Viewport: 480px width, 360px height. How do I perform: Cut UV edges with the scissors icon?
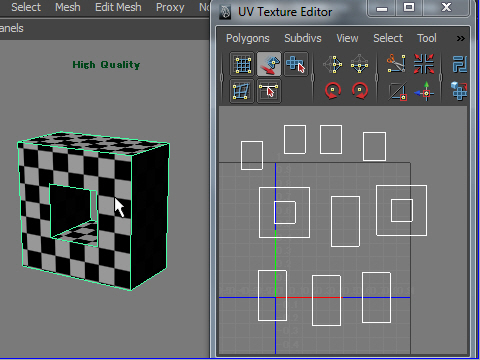[x=396, y=64]
